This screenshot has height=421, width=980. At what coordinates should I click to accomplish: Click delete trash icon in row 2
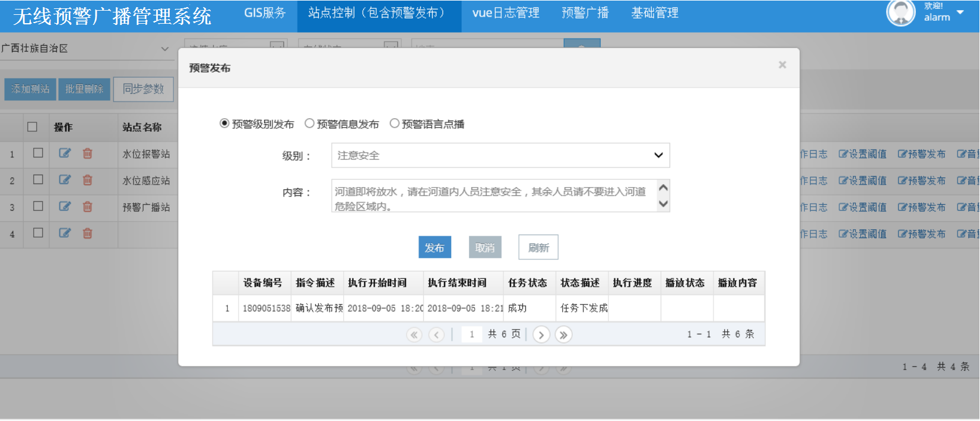pyautogui.click(x=87, y=180)
